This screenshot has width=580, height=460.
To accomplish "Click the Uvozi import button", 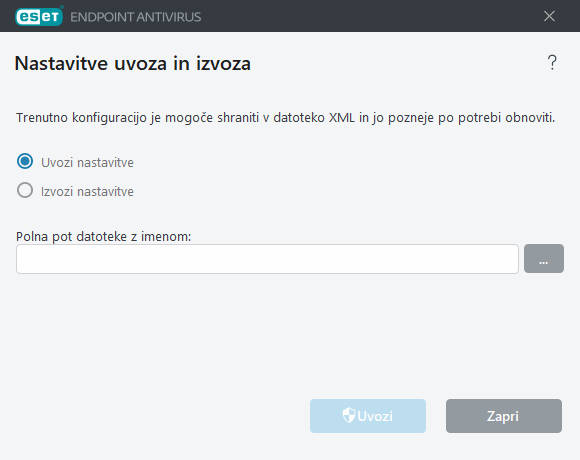I will click(x=368, y=416).
